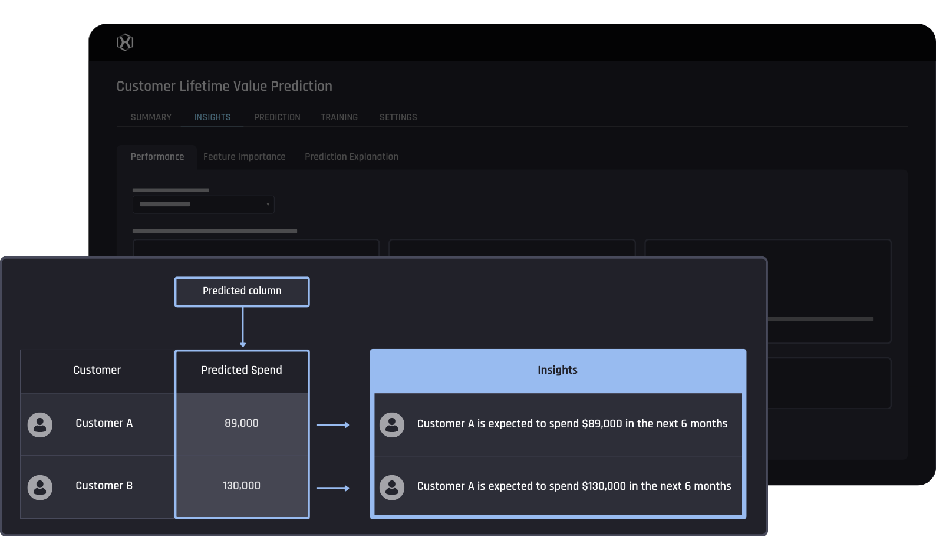The width and height of the screenshot is (936, 560).
Task: Click the Customer A avatar in table
Action: [x=40, y=425]
